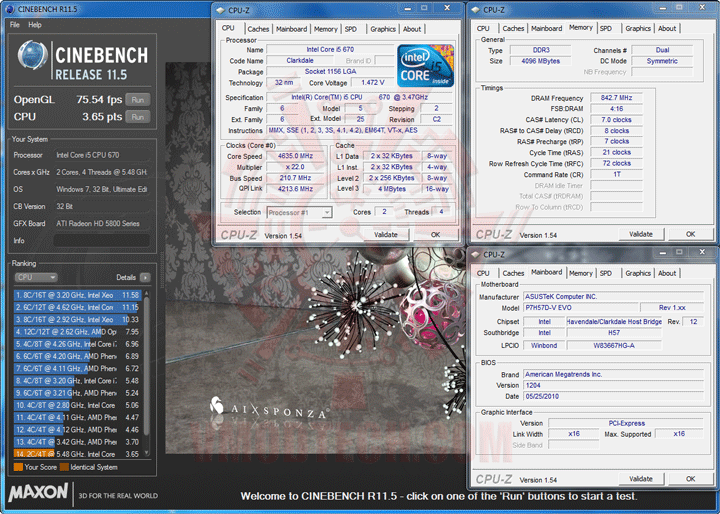The width and height of the screenshot is (720, 514).
Task: Switch to Memory tab in CPU-Z CPU window
Action: tap(326, 29)
